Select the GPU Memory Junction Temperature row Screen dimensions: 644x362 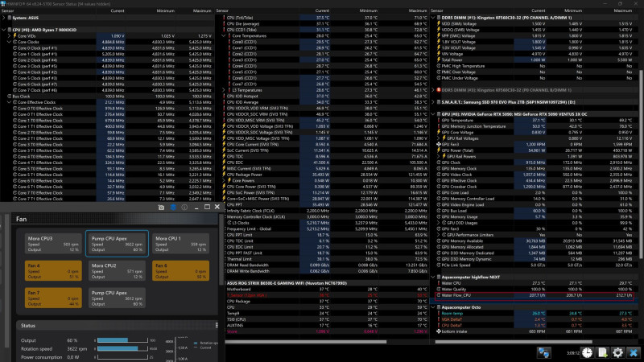533,126
